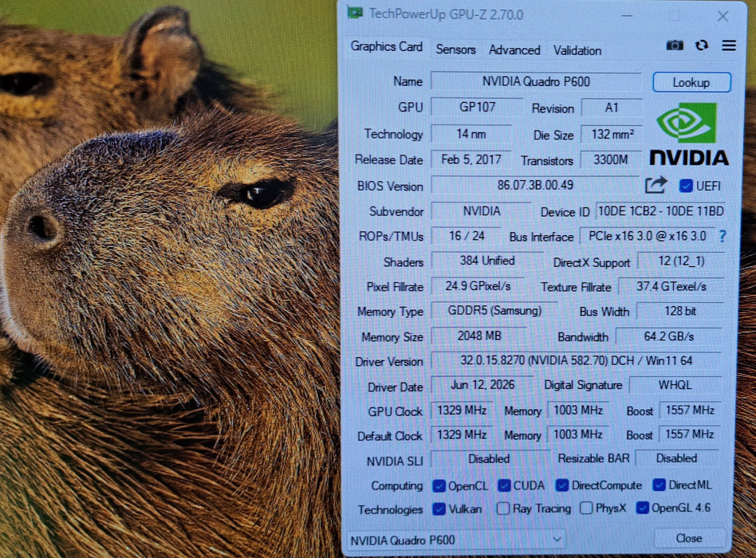756x558 pixels.
Task: Toggle the OpenGL 4.6 checkbox
Action: point(642,508)
